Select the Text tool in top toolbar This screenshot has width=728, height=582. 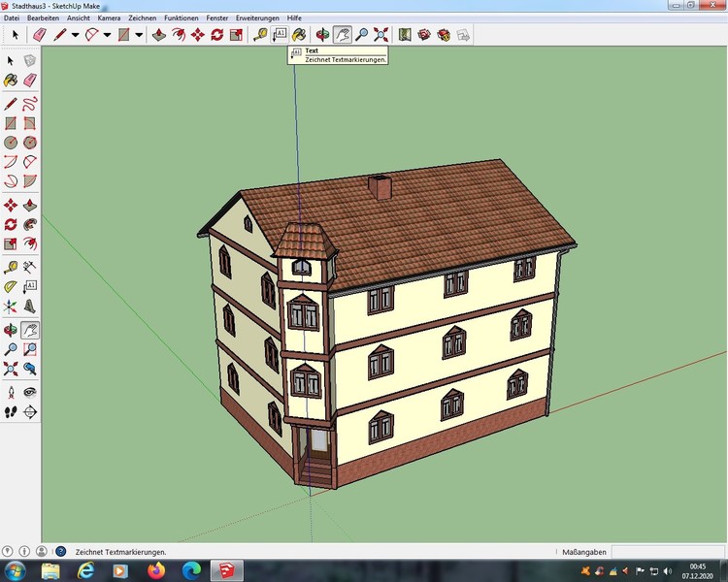click(x=281, y=35)
